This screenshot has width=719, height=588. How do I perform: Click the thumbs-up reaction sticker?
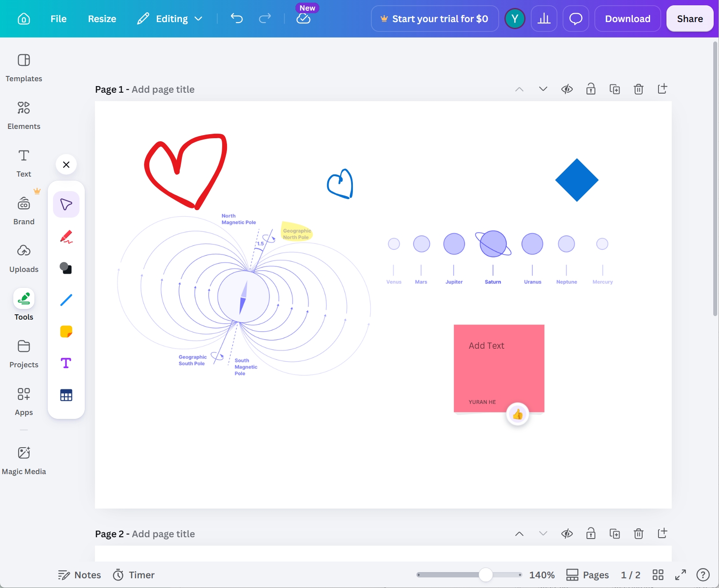[518, 415]
